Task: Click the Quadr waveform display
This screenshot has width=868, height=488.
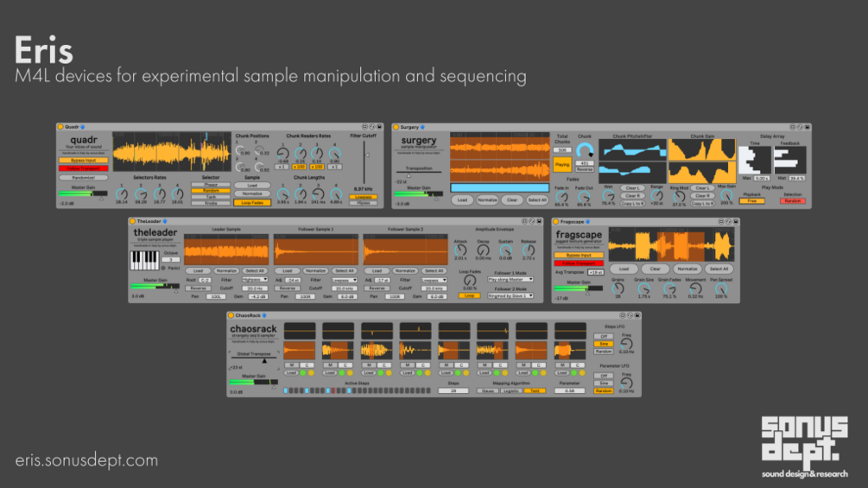Action: 172,152
